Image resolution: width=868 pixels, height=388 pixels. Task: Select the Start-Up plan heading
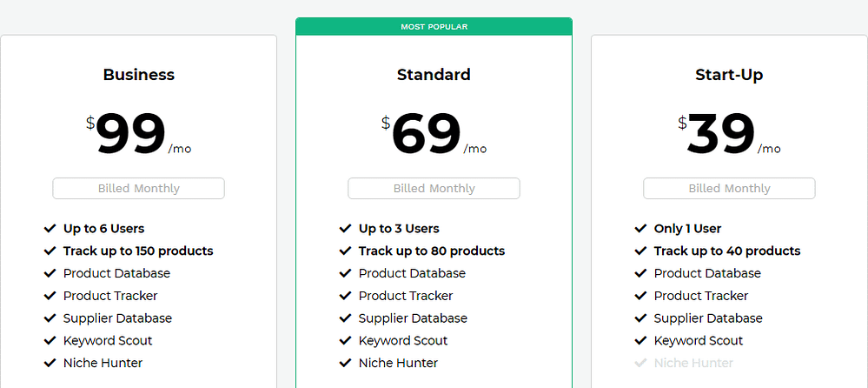pos(729,75)
